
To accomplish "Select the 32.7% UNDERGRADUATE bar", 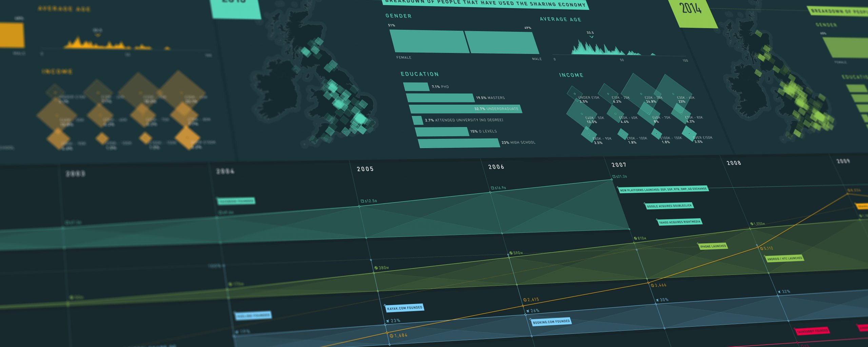I will pos(466,109).
